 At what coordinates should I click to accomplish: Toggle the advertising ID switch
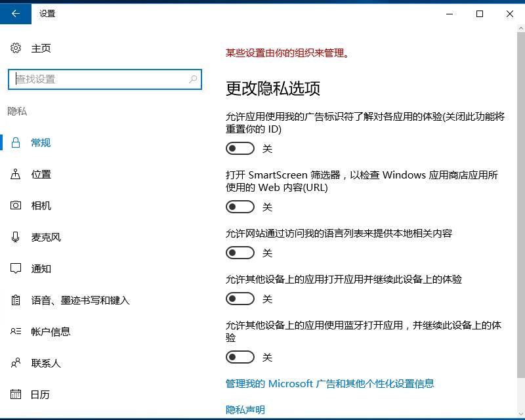[x=240, y=148]
